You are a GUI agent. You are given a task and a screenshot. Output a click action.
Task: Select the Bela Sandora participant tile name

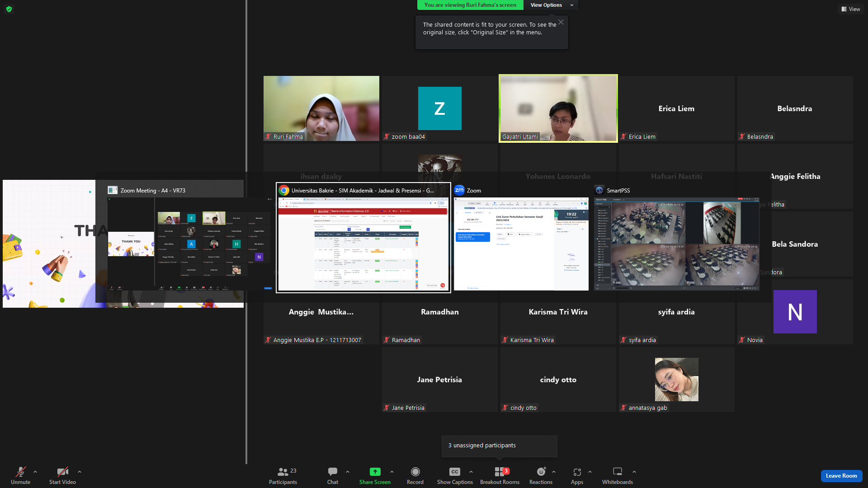(795, 244)
